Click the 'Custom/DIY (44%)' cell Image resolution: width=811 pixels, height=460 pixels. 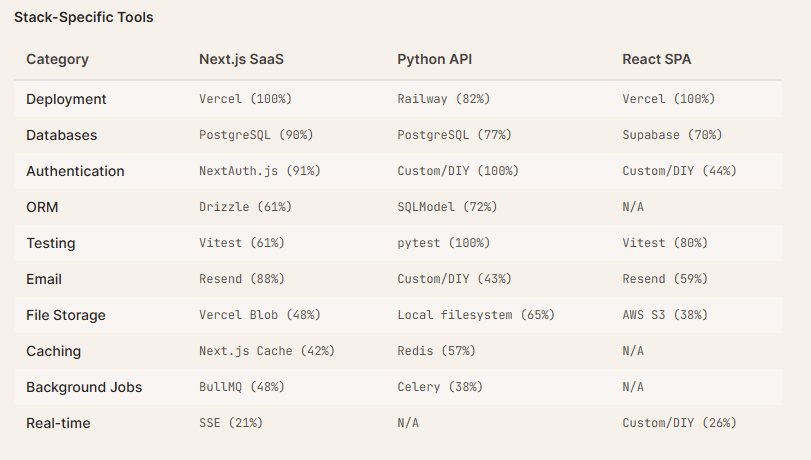point(680,171)
